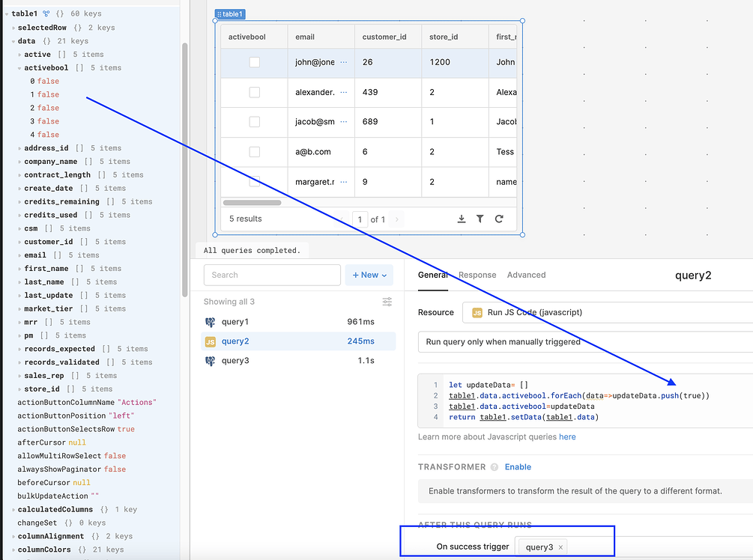Toggle the activebool checkbox in John's row
753x560 pixels.
point(255,62)
